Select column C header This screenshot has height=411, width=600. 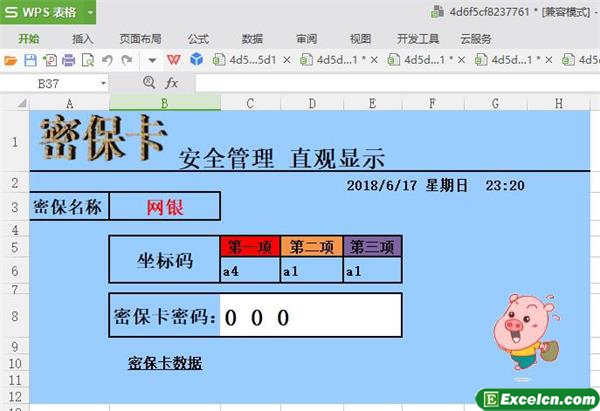pyautogui.click(x=250, y=103)
